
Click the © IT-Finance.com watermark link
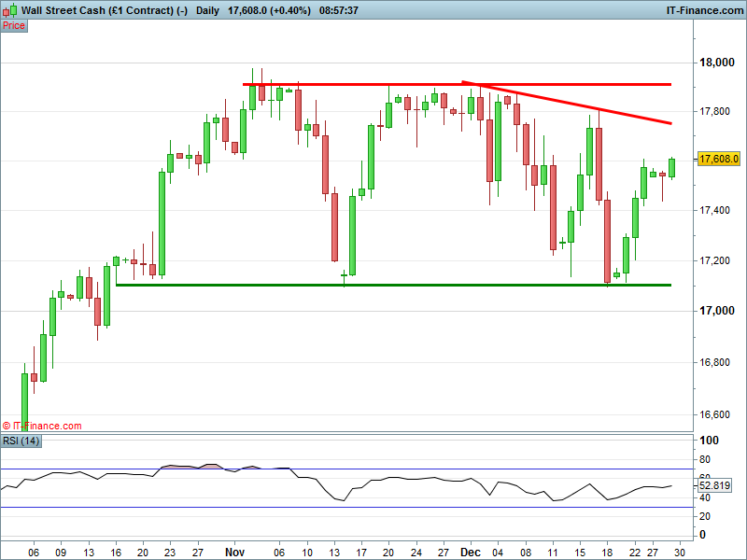coord(42,426)
